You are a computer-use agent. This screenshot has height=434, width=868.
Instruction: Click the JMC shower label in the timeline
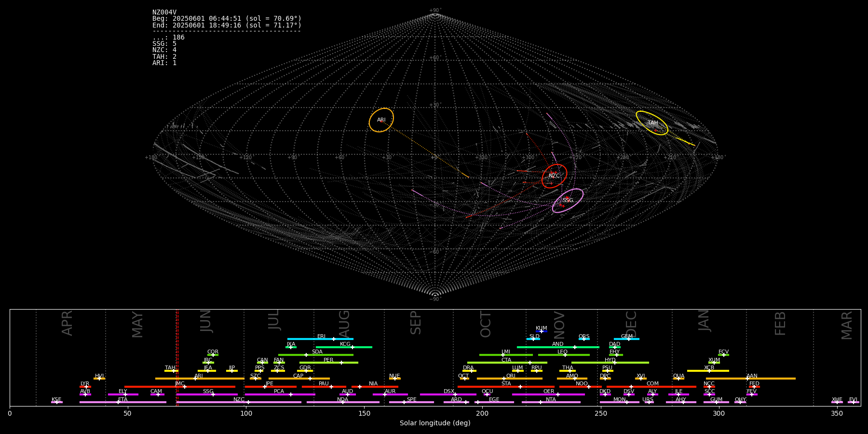click(179, 384)
